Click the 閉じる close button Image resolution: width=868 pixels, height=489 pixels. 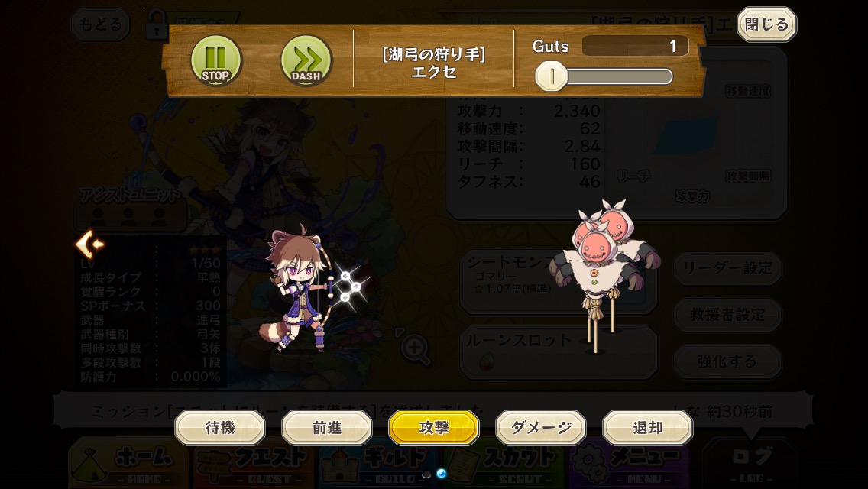click(766, 24)
